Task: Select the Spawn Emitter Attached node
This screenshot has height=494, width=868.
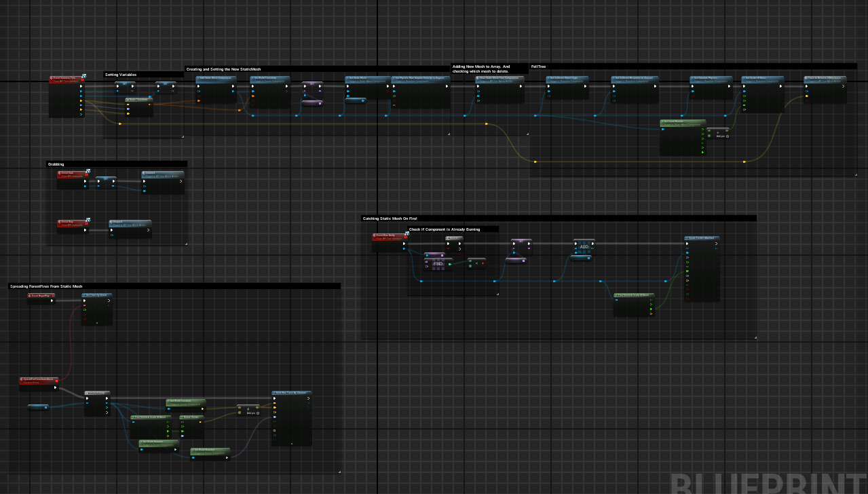Action: [702, 238]
